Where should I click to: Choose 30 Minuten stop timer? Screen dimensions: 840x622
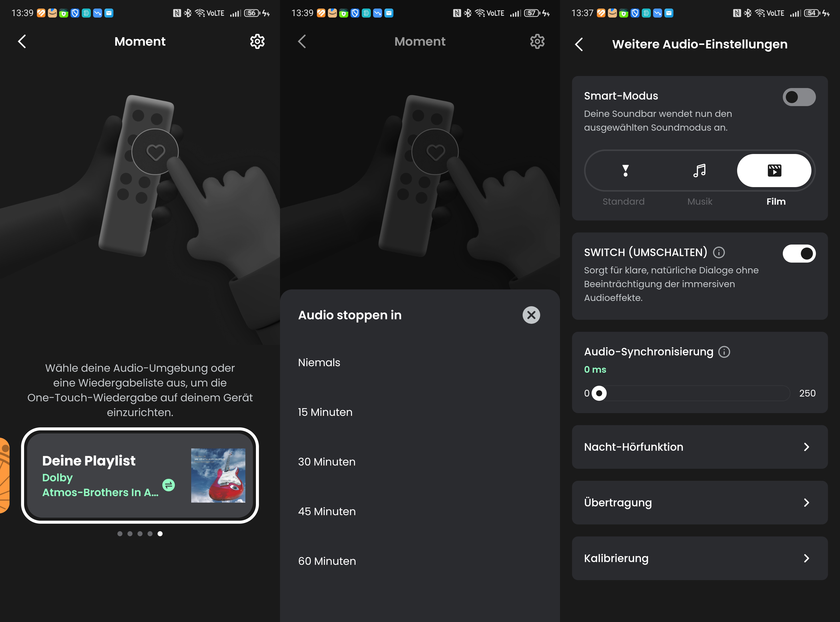327,462
